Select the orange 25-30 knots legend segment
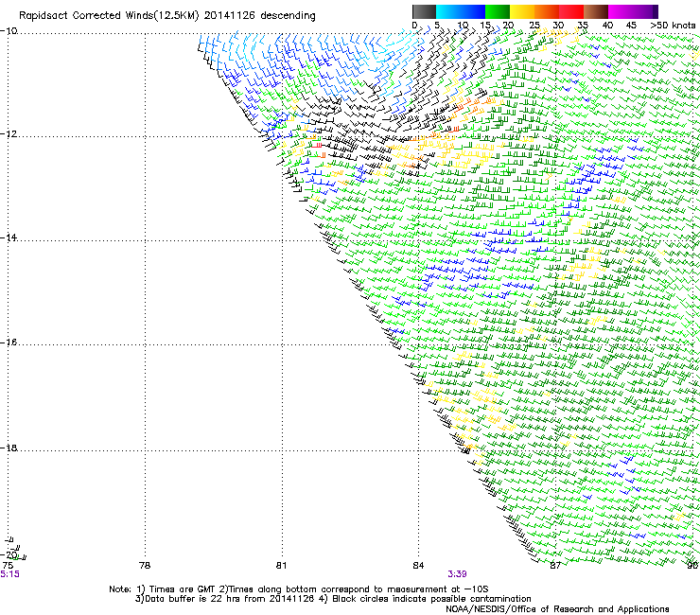Screen dimensions: 700x615 [547, 11]
